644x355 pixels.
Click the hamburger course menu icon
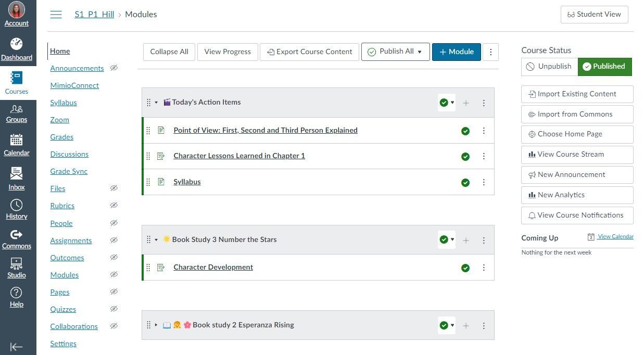[56, 15]
